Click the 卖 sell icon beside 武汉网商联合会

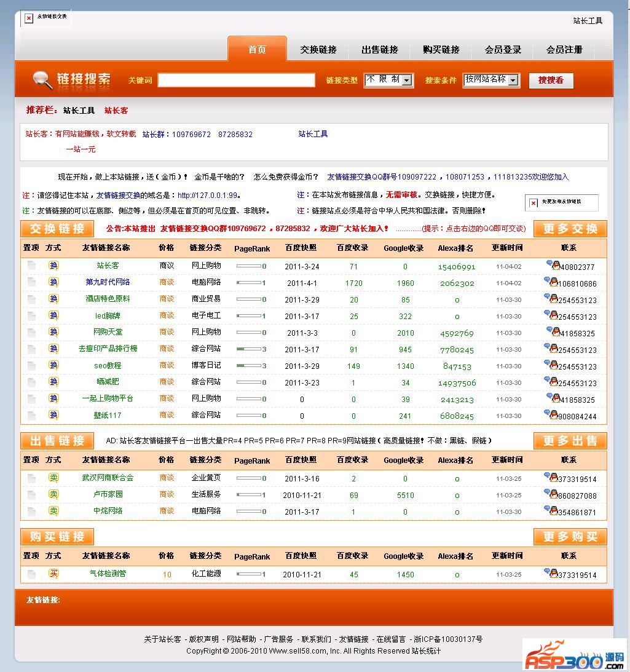pos(53,478)
